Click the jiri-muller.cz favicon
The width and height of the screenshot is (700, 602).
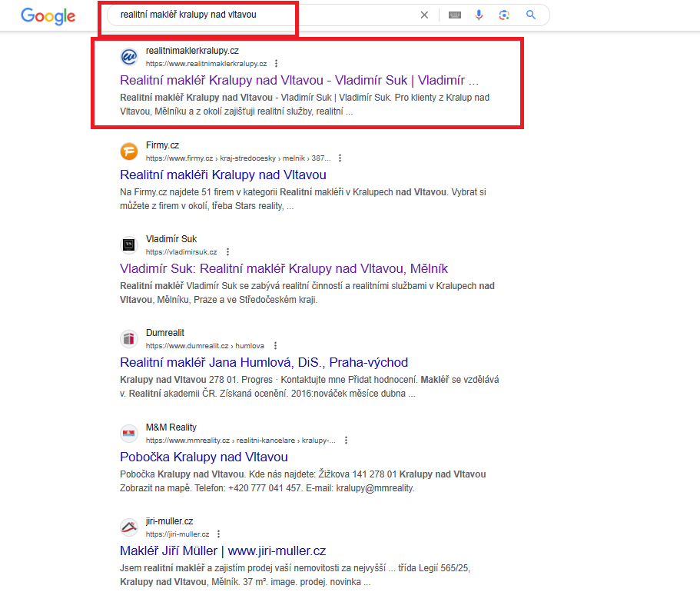(x=129, y=527)
